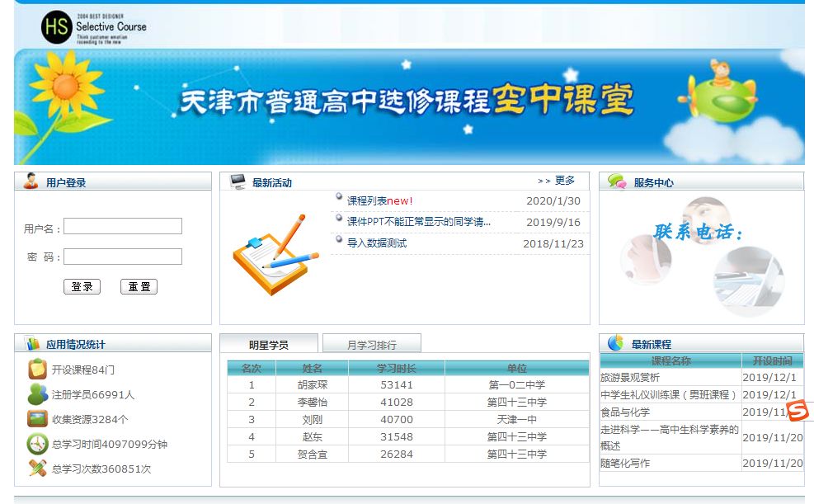Click the 重置 button
The width and height of the screenshot is (814, 504).
(139, 286)
